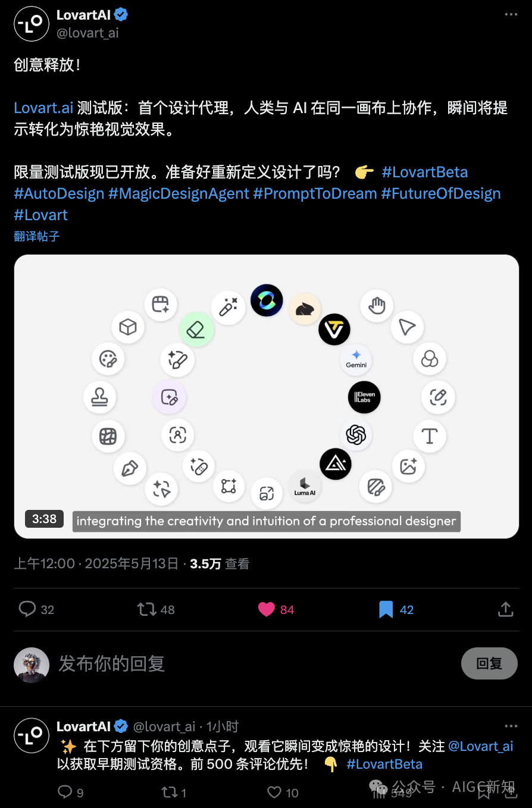The width and height of the screenshot is (532, 808).
Task: Click the ElevenLabs logo circle
Action: (364, 397)
